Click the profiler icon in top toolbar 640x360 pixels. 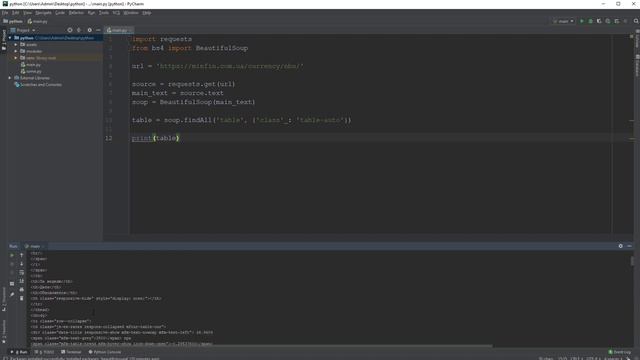pos(608,21)
